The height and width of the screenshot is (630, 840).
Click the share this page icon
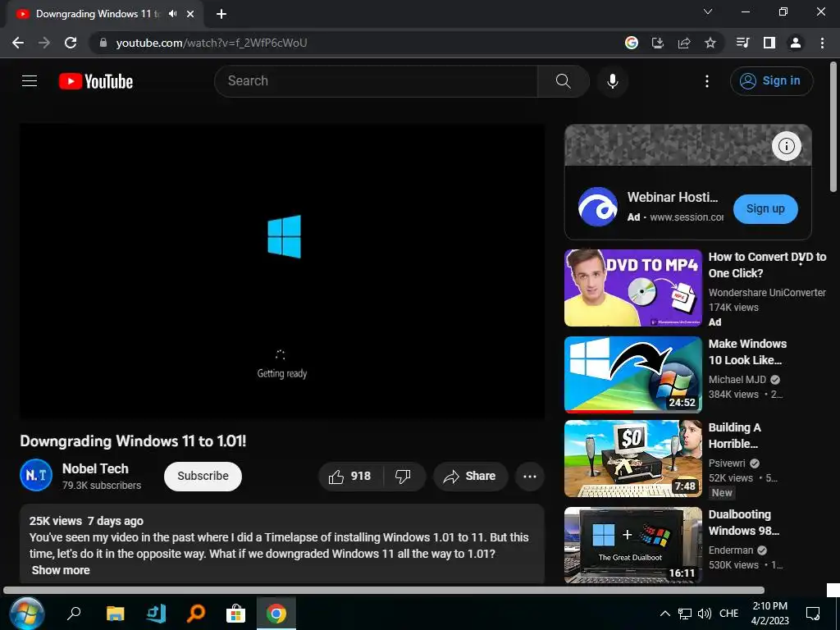coord(684,43)
